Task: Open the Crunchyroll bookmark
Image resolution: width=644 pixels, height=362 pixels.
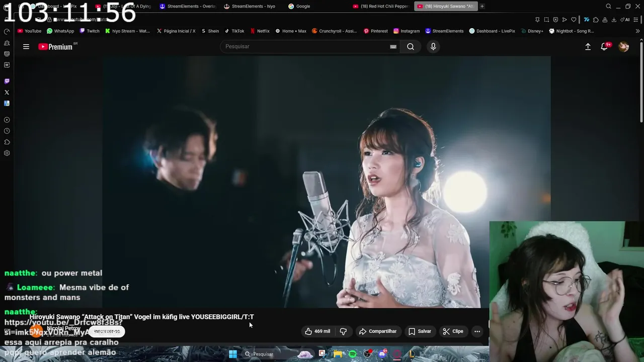Action: tap(335, 31)
